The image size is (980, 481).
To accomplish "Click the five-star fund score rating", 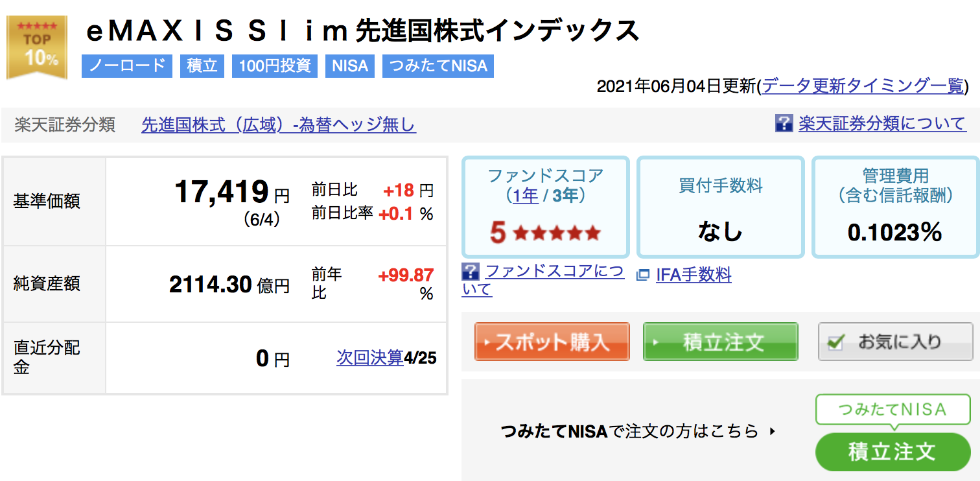I will coord(546,233).
